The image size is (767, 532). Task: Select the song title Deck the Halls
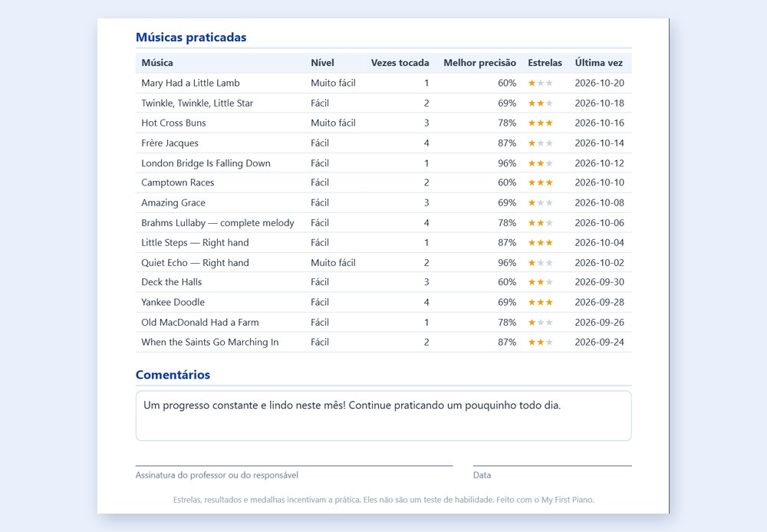pos(172,281)
